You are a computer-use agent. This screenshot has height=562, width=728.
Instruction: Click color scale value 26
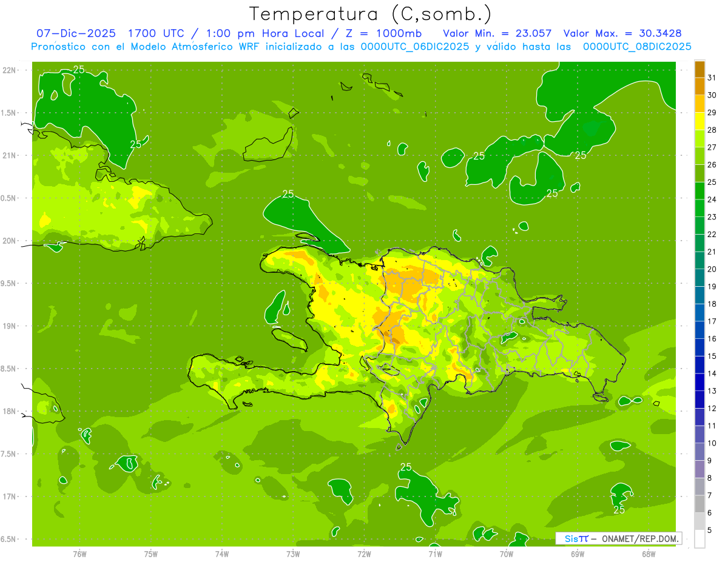712,164
